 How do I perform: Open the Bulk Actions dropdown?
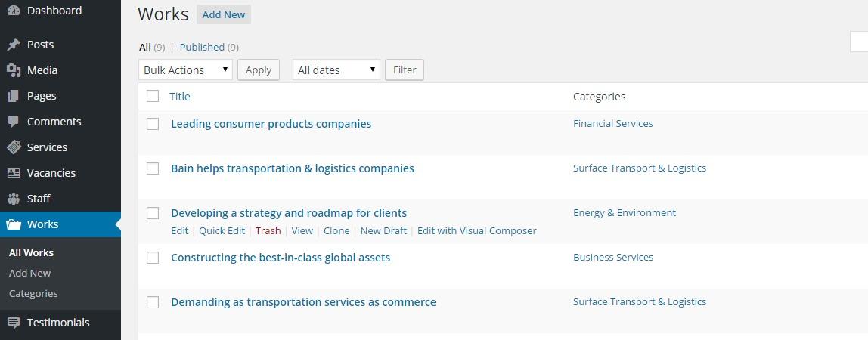[185, 70]
